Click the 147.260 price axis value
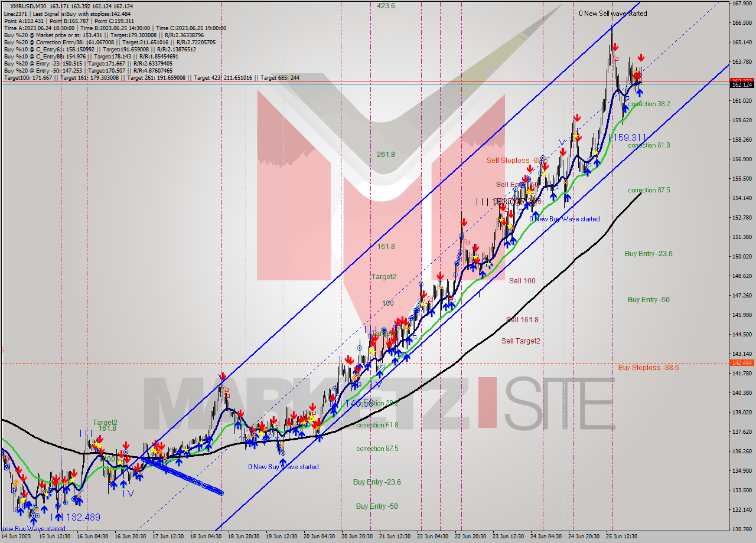 [742, 296]
